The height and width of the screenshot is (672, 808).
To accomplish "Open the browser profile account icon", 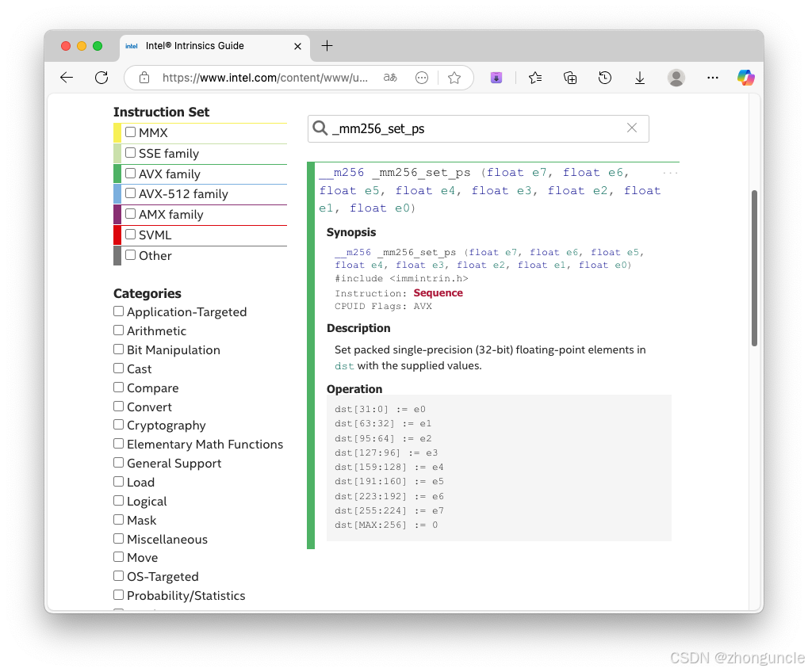I will coord(675,78).
